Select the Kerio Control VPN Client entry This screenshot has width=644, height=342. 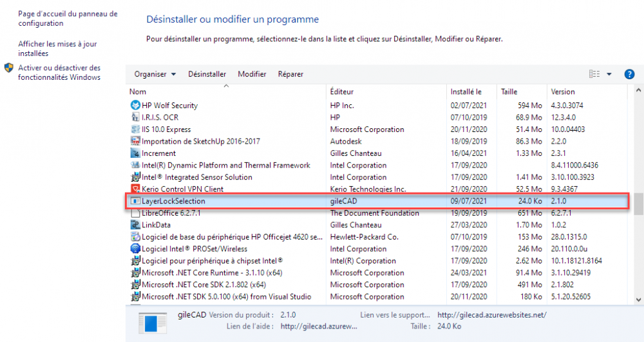click(x=182, y=189)
